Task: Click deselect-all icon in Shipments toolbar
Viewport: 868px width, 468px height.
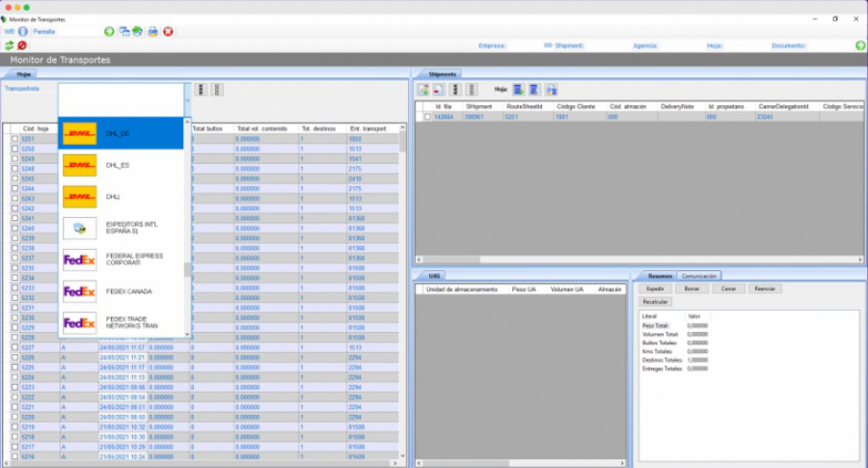Action: pos(471,89)
